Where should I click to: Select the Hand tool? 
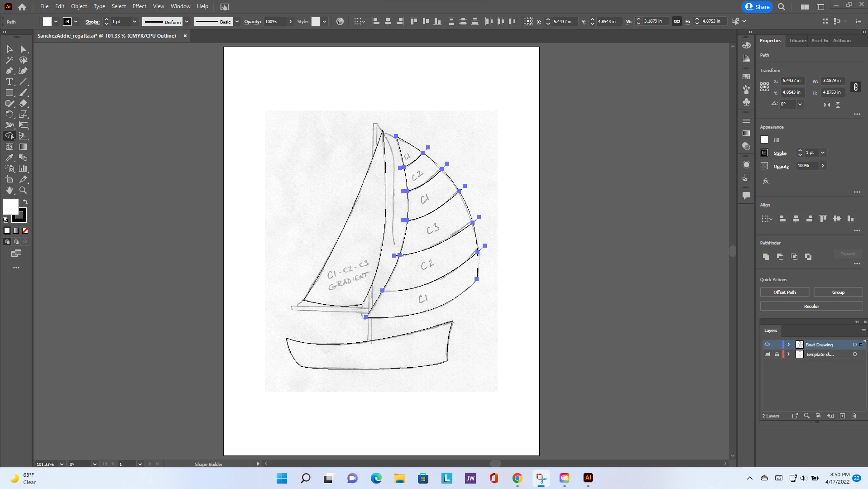[x=10, y=190]
